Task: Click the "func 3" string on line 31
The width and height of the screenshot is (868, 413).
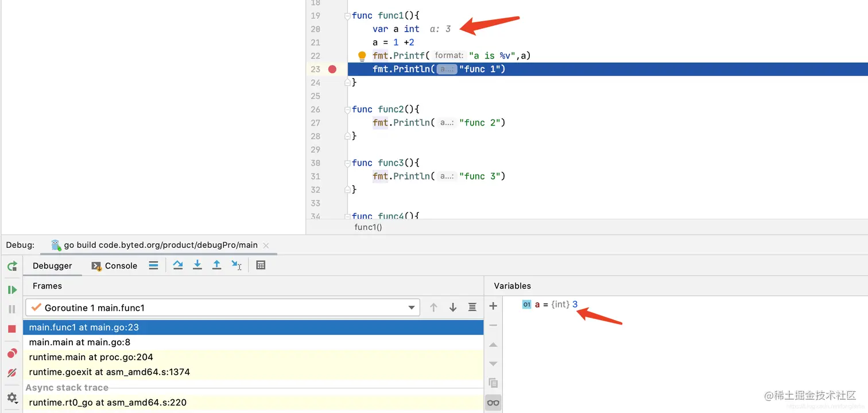Action: click(479, 176)
